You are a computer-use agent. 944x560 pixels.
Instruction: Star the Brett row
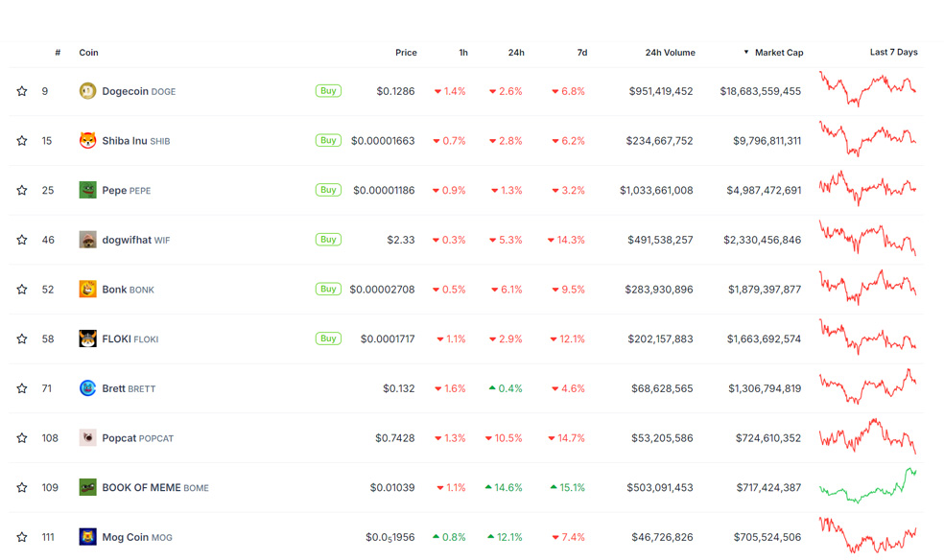pyautogui.click(x=22, y=388)
